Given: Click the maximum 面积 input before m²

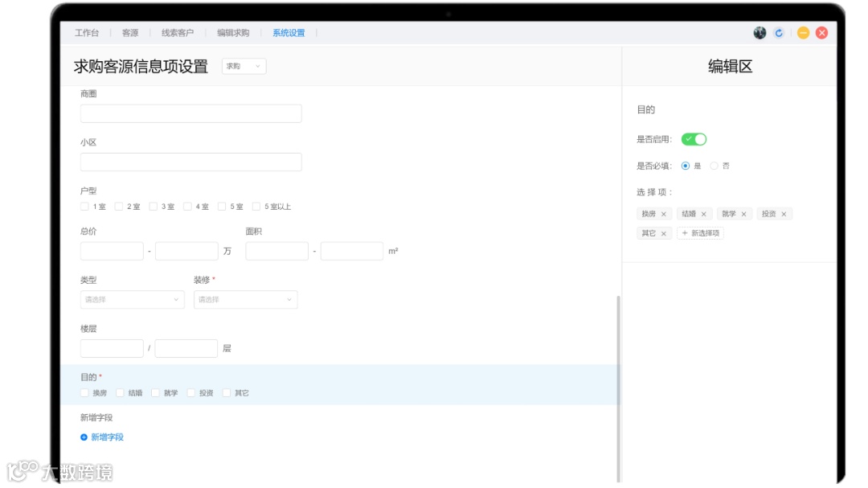Looking at the screenshot, I should pyautogui.click(x=352, y=251).
